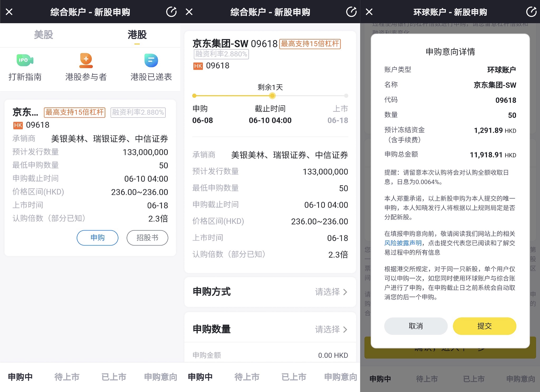Select left panel 申购中 bottom tab

click(21, 377)
